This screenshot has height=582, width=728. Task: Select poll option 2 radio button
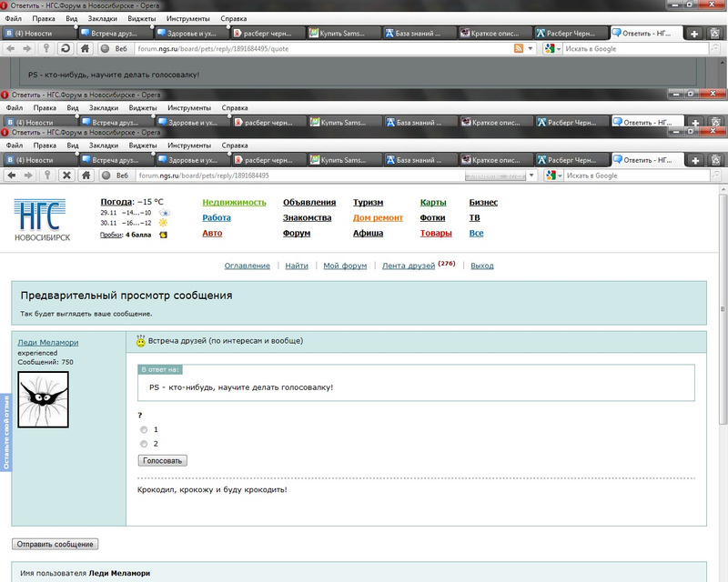pyautogui.click(x=144, y=444)
